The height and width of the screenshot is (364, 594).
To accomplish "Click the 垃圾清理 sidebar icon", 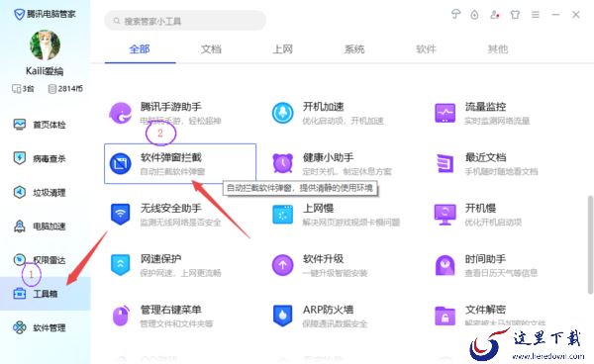I will click(x=20, y=192).
